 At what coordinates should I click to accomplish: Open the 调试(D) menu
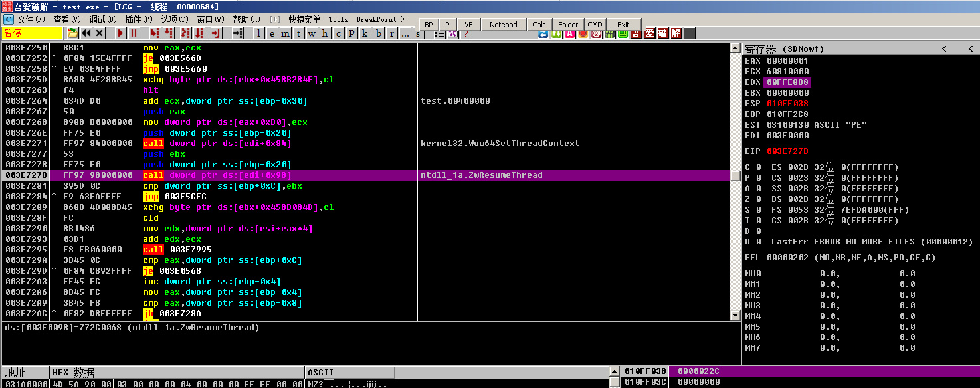click(103, 19)
